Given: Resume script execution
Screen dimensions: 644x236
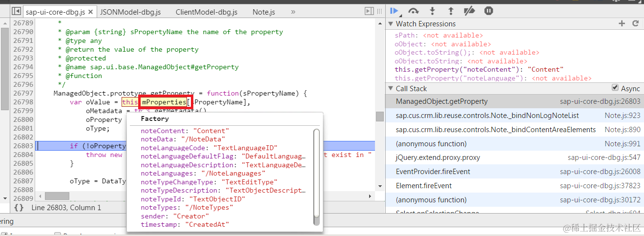Looking at the screenshot, I should click(395, 11).
